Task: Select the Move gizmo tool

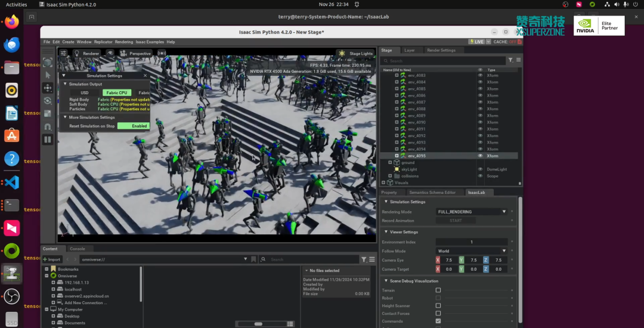Action: pos(48,88)
